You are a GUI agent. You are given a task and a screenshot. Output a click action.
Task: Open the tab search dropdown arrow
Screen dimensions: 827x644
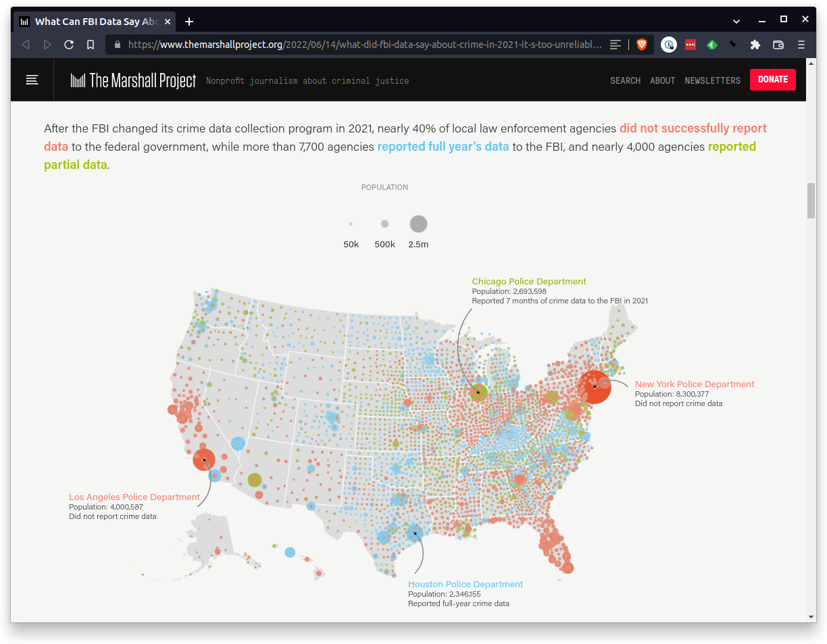click(736, 22)
